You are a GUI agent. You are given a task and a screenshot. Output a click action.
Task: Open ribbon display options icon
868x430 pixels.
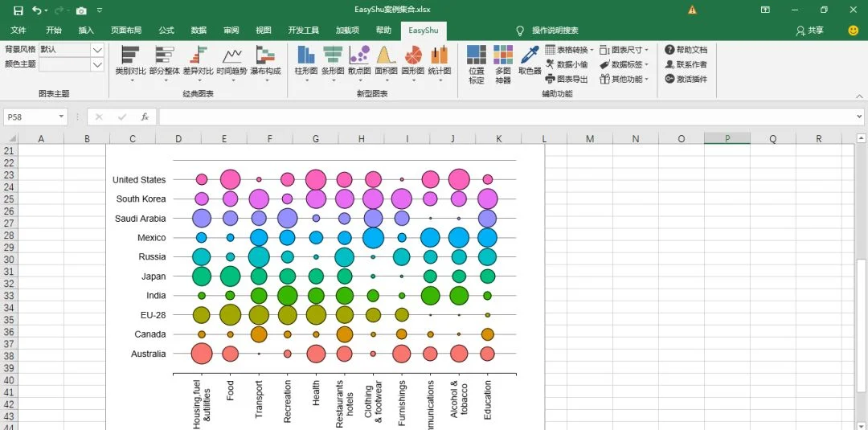(765, 10)
